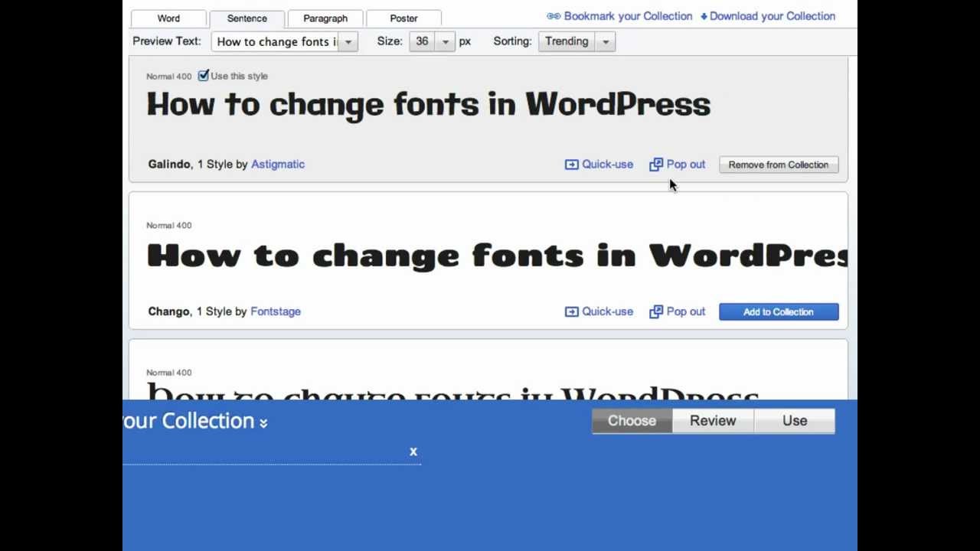Open Quick-use link for Chango font
980x551 pixels.
(x=607, y=311)
